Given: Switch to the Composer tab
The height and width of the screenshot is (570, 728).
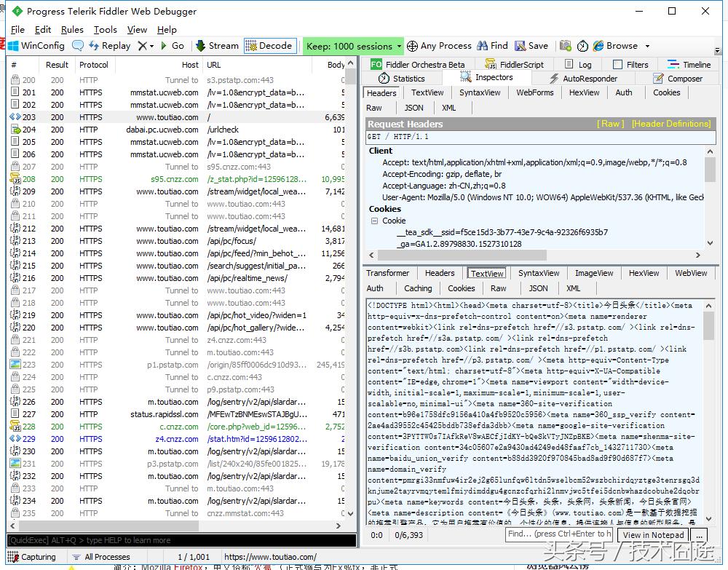Looking at the screenshot, I should 677,79.
